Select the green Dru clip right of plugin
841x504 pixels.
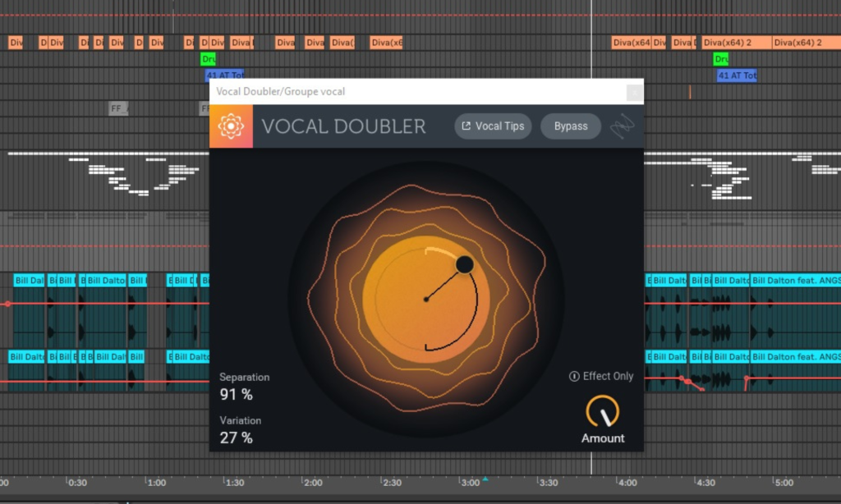coord(721,59)
